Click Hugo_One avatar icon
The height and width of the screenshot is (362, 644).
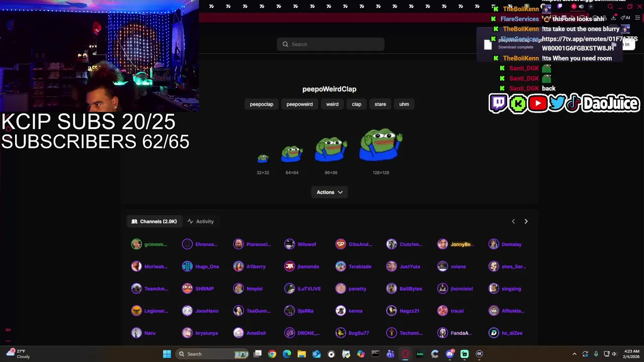click(187, 266)
